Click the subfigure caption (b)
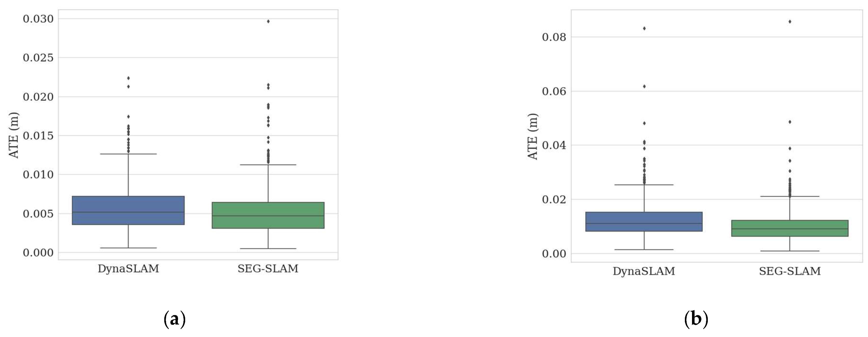This screenshot has height=337, width=868. coord(696,318)
